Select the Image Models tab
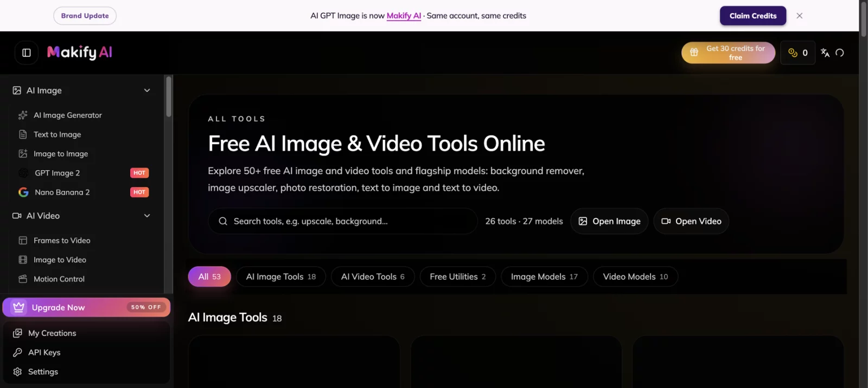Image resolution: width=868 pixels, height=388 pixels. [545, 276]
